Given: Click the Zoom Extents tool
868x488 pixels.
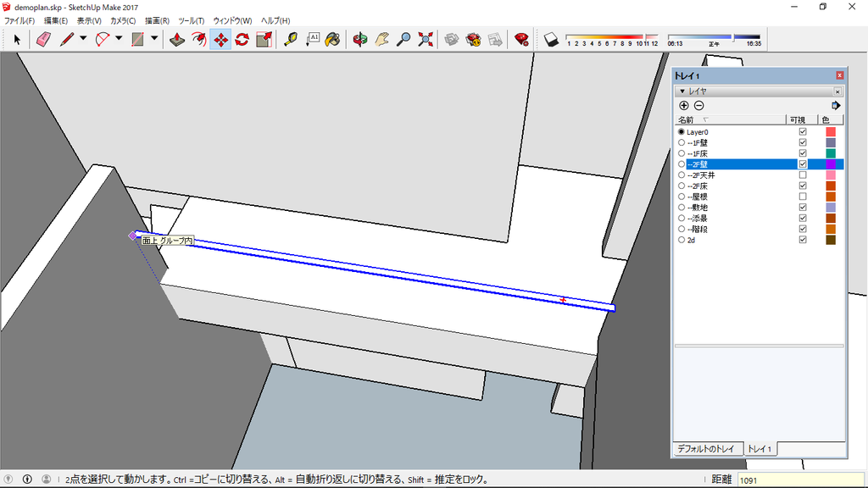Looking at the screenshot, I should (x=426, y=39).
